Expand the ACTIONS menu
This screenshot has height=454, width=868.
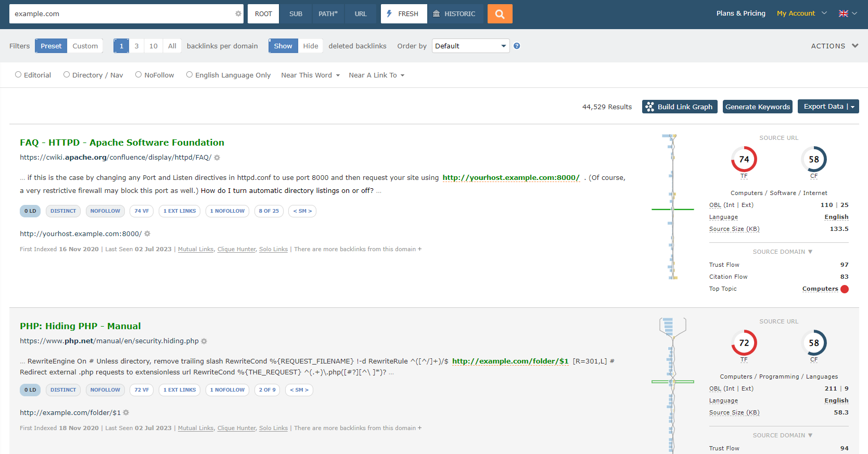(834, 46)
